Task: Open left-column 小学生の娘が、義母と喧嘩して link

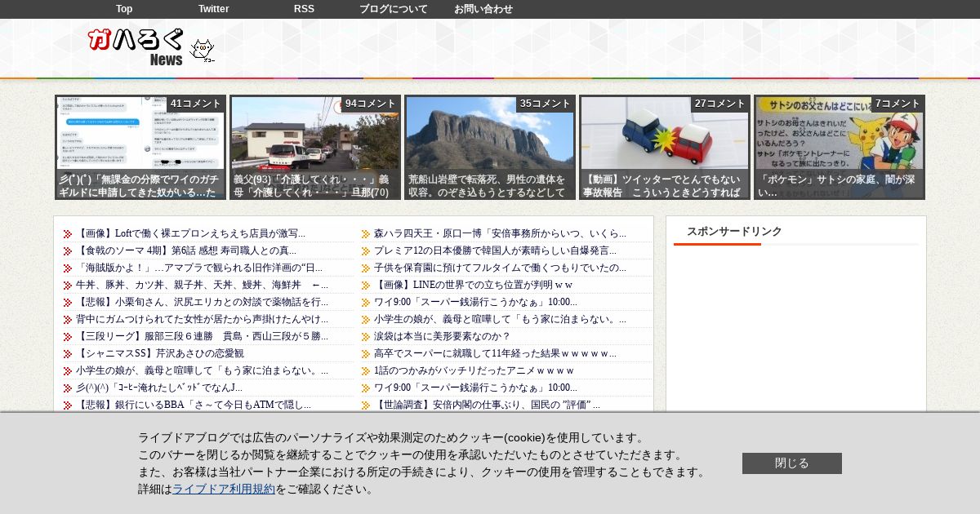Action: point(202,370)
